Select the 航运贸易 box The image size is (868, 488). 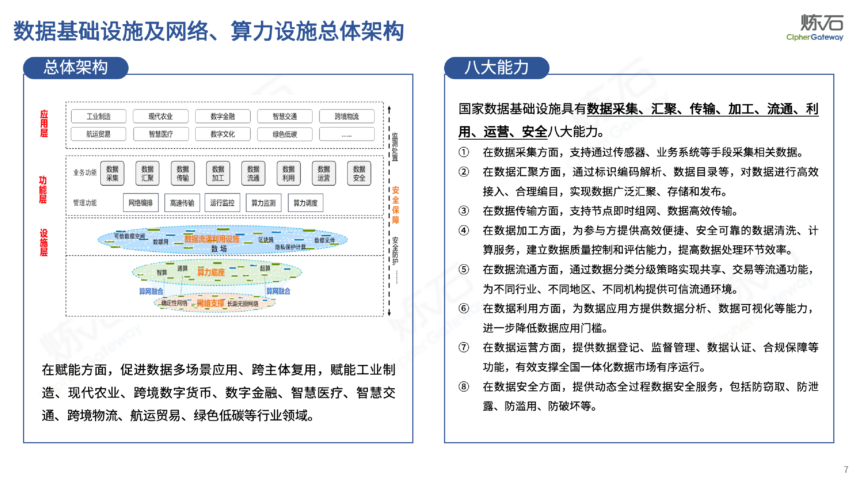click(x=98, y=134)
